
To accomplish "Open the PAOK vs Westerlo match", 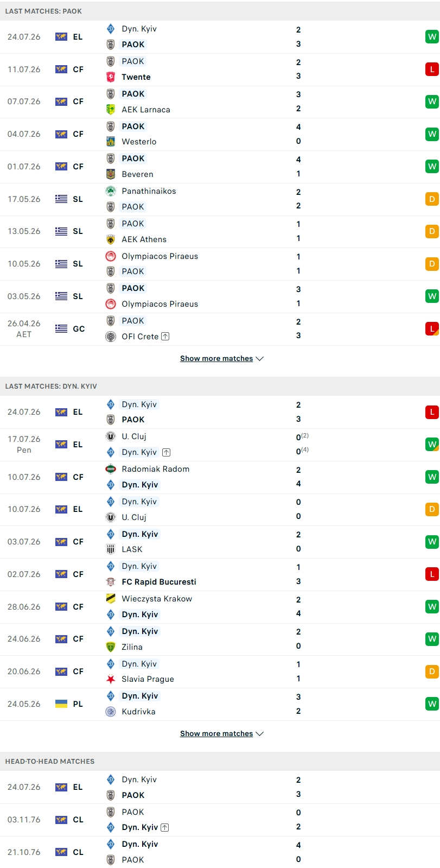I will point(220,134).
